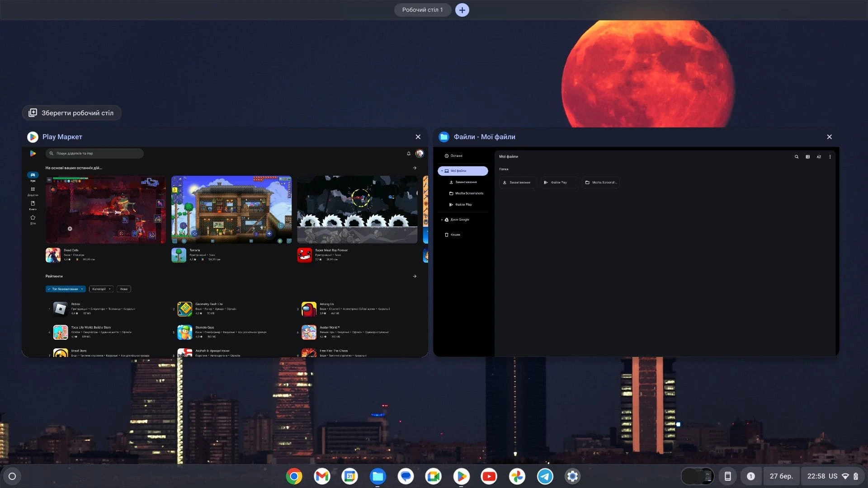Open Завантаження folder card
868x488 pixels.
tap(518, 183)
